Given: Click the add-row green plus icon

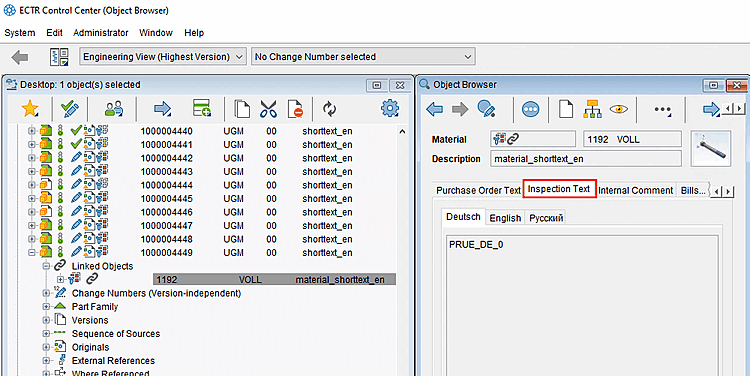Looking at the screenshot, I should click(202, 109).
